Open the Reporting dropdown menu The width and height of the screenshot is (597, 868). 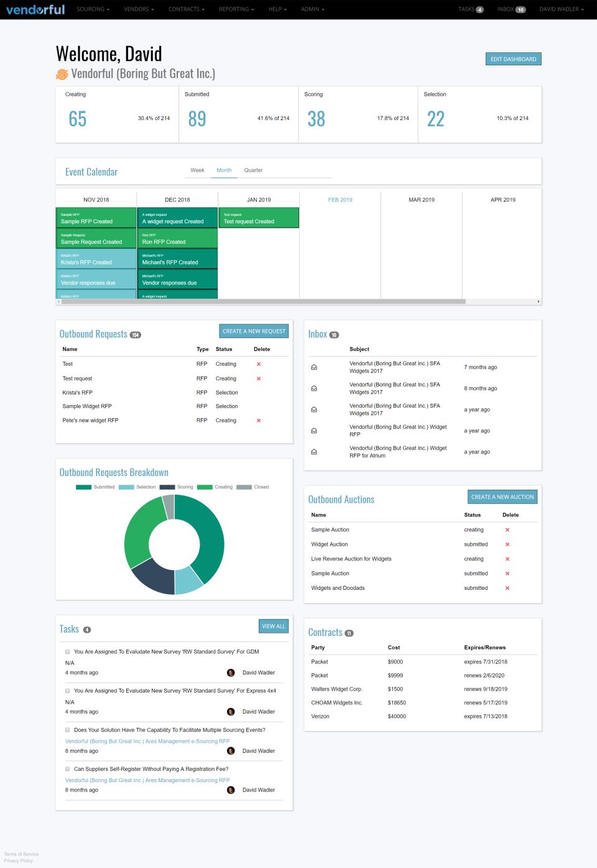(x=236, y=9)
